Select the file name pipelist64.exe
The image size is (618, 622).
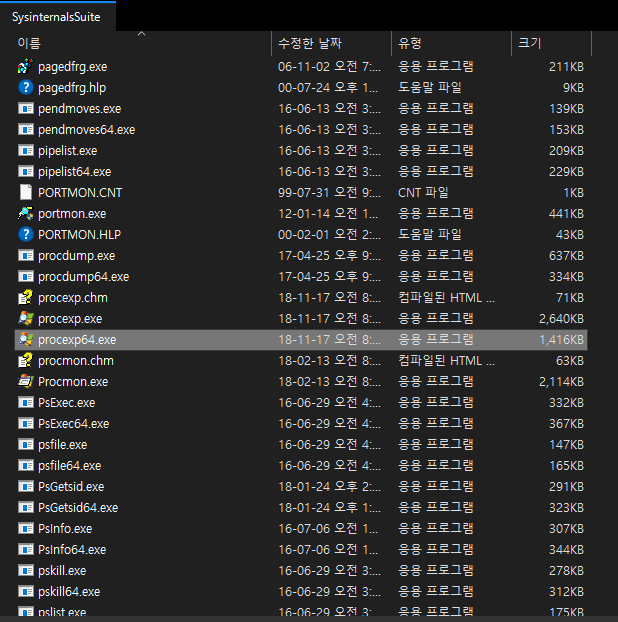(x=75, y=172)
